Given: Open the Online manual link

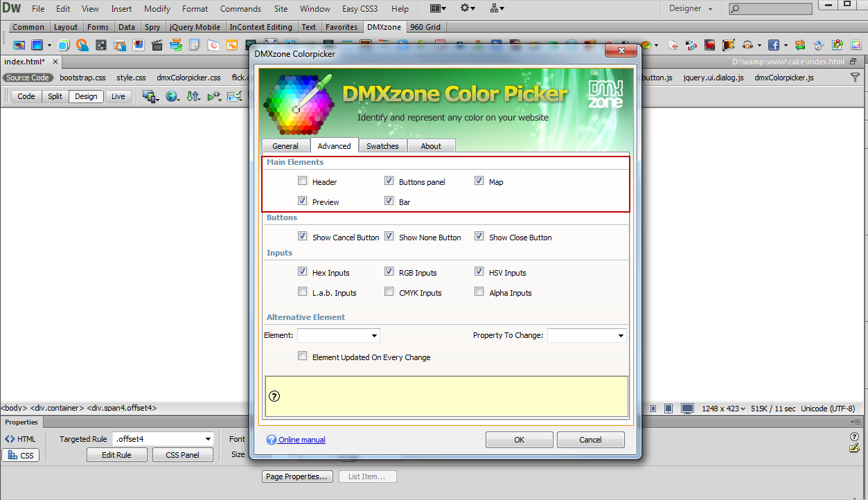Looking at the screenshot, I should click(x=302, y=440).
